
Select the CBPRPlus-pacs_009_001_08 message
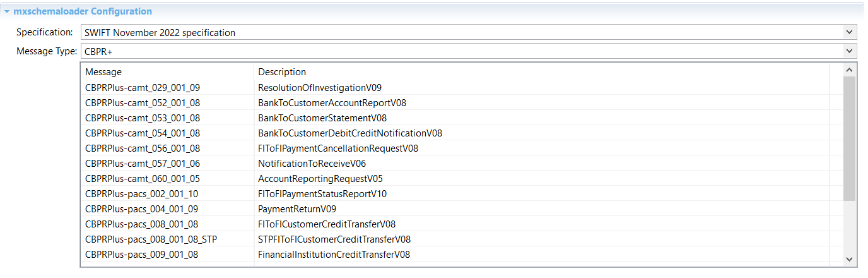click(x=143, y=254)
